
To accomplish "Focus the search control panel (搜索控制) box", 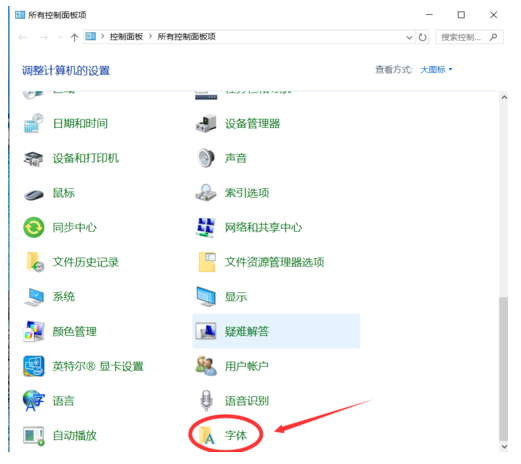I will (x=469, y=37).
